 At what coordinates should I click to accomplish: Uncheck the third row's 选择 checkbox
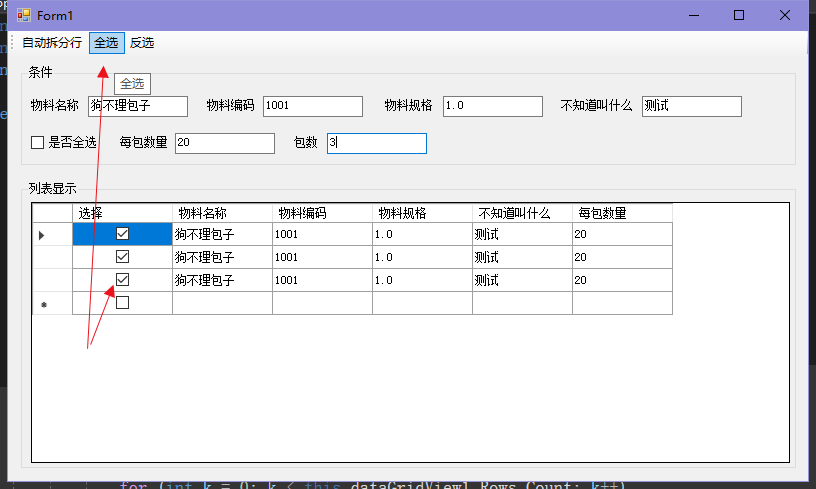(122, 280)
